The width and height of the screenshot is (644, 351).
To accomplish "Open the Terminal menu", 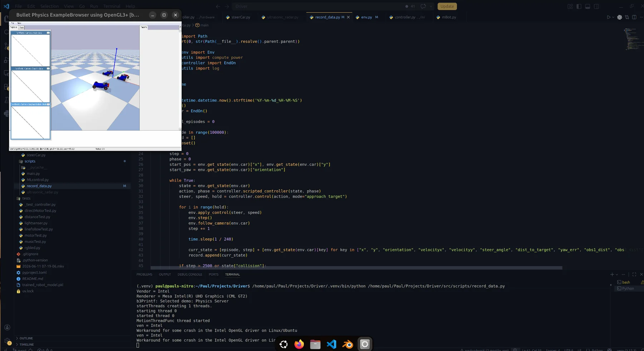I will 112,6.
